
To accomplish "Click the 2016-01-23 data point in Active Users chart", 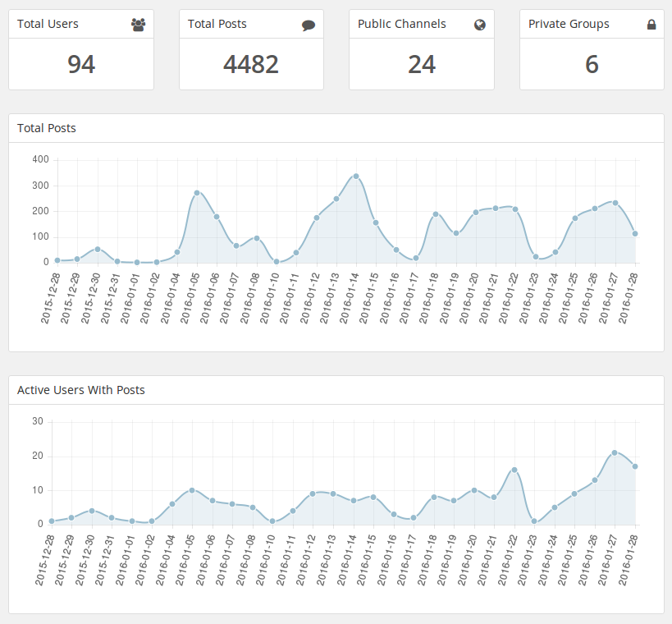I will click(x=534, y=521).
